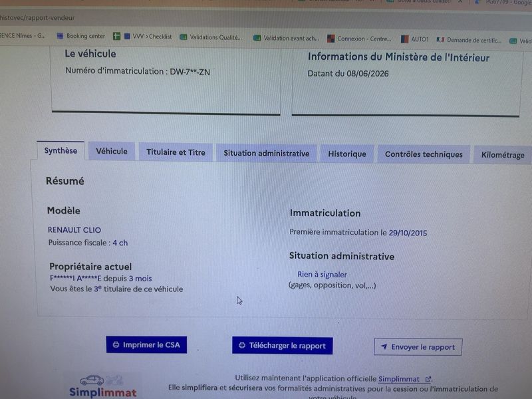The width and height of the screenshot is (532, 399).
Task: Open the Validations Qualité bookmark
Action: click(211, 37)
